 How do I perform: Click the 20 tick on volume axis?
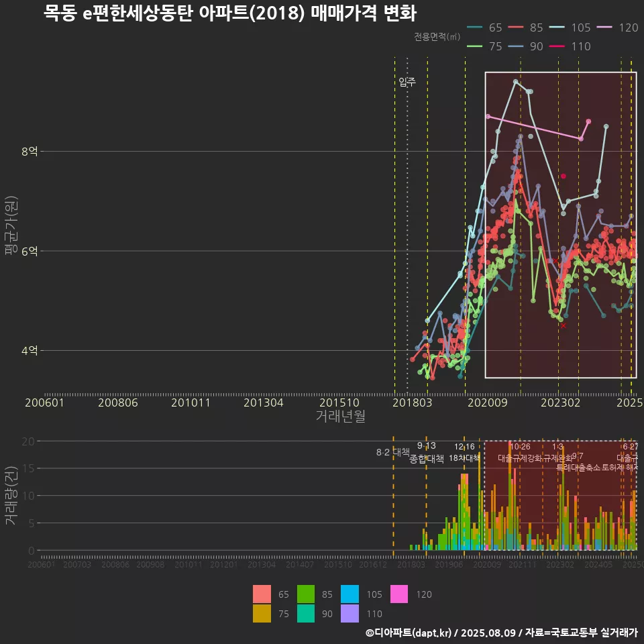[28, 441]
